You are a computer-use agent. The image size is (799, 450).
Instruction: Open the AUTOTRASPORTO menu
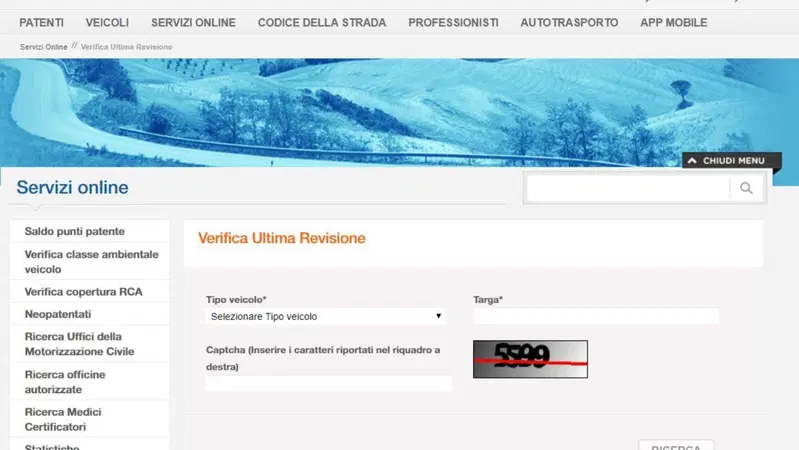click(x=569, y=23)
